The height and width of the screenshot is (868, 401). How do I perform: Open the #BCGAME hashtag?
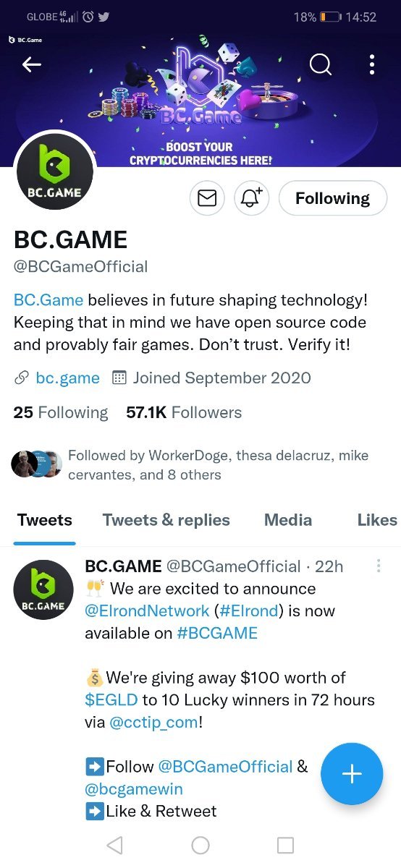pos(217,633)
